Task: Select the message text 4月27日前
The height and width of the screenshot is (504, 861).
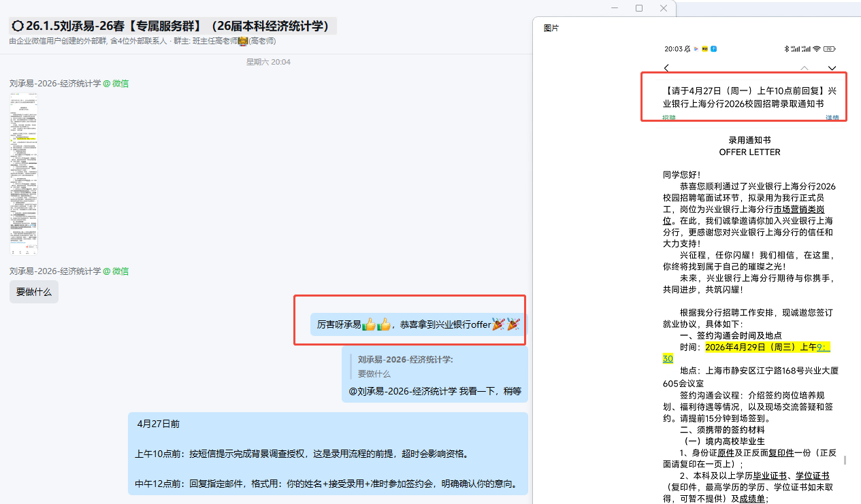Action: tap(157, 424)
